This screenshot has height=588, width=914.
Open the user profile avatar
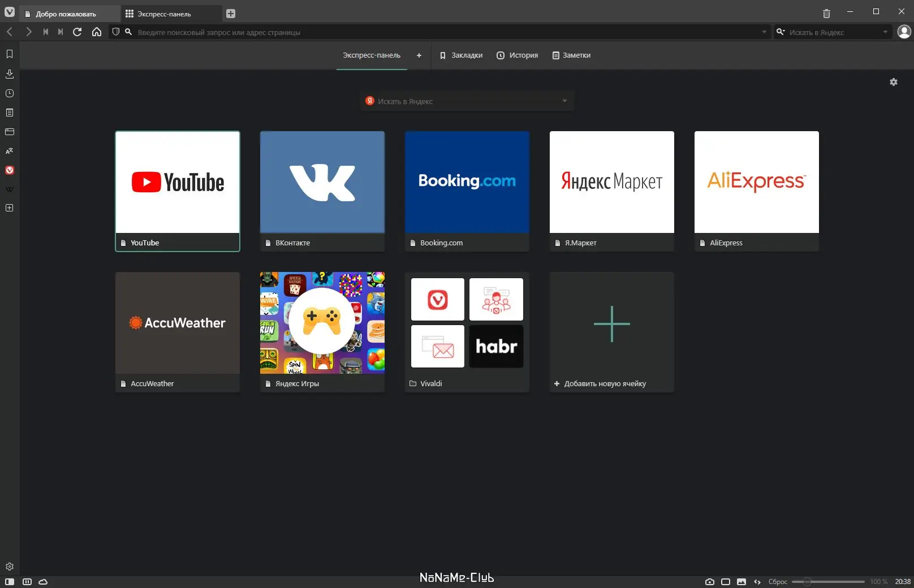click(x=904, y=32)
